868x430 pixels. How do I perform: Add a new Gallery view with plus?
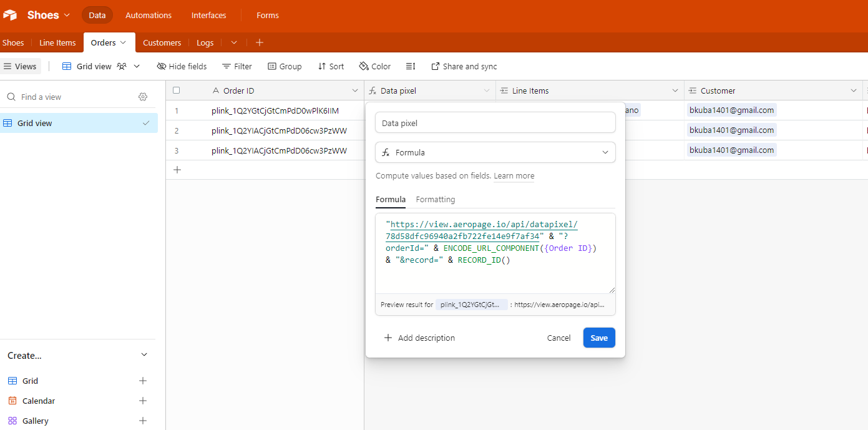click(x=143, y=421)
